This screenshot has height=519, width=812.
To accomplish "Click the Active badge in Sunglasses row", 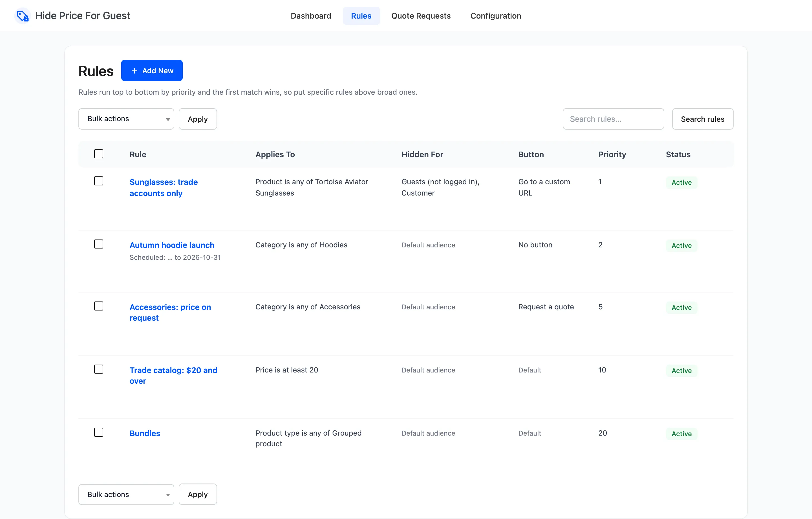I will point(681,182).
